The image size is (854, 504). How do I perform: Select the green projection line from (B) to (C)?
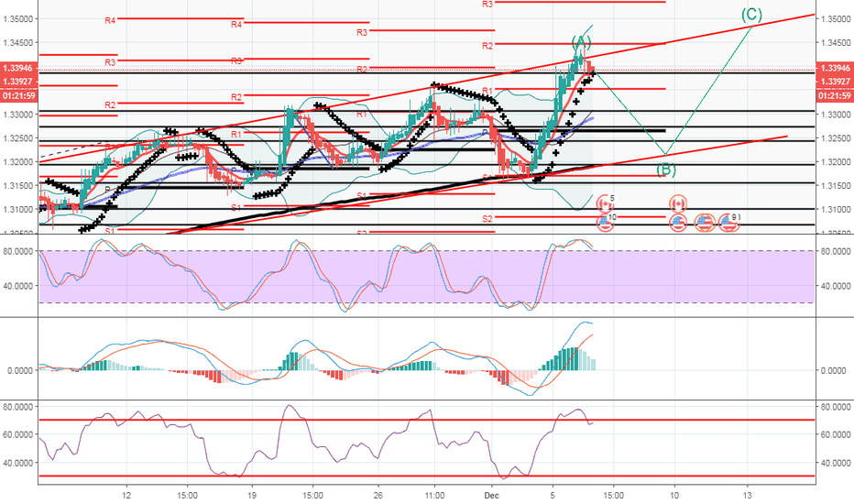pyautogui.click(x=708, y=90)
